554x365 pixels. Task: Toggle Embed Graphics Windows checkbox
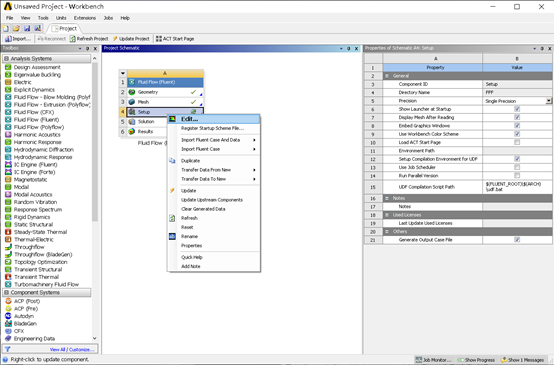[x=517, y=126]
